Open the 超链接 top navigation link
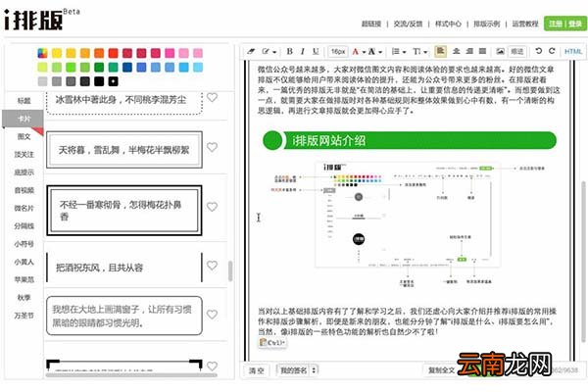This screenshot has width=588, height=392. tap(371, 24)
